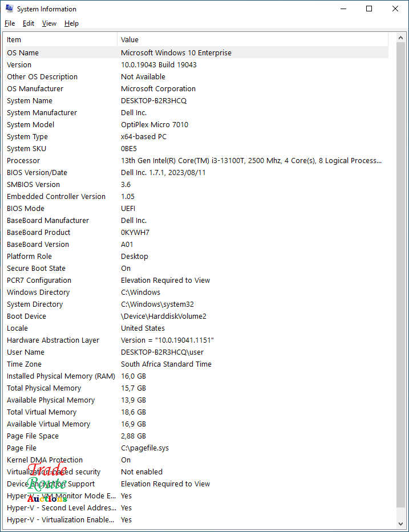Viewport: 409px width, 532px height.
Task: Select the Version row label
Action: point(19,65)
